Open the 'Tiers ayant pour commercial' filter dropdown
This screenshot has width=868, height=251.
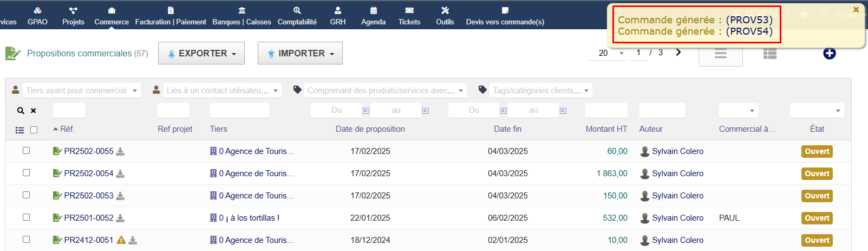point(76,91)
